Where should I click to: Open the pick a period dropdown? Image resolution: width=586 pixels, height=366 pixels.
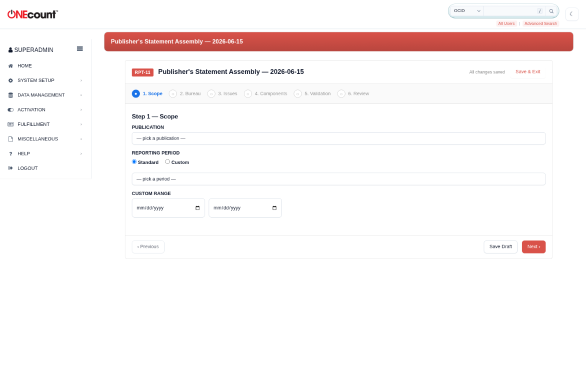[339, 179]
